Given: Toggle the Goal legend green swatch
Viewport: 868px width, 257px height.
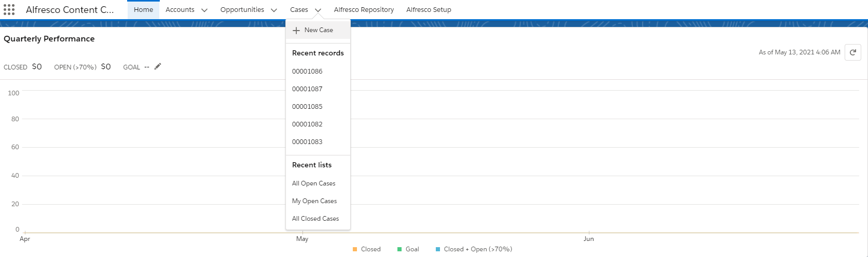Looking at the screenshot, I should click(399, 249).
